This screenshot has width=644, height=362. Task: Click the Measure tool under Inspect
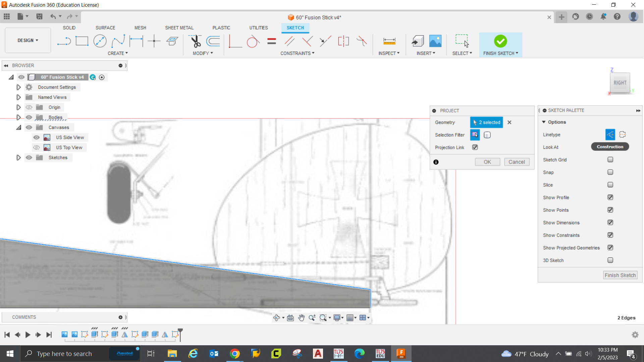pos(389,41)
